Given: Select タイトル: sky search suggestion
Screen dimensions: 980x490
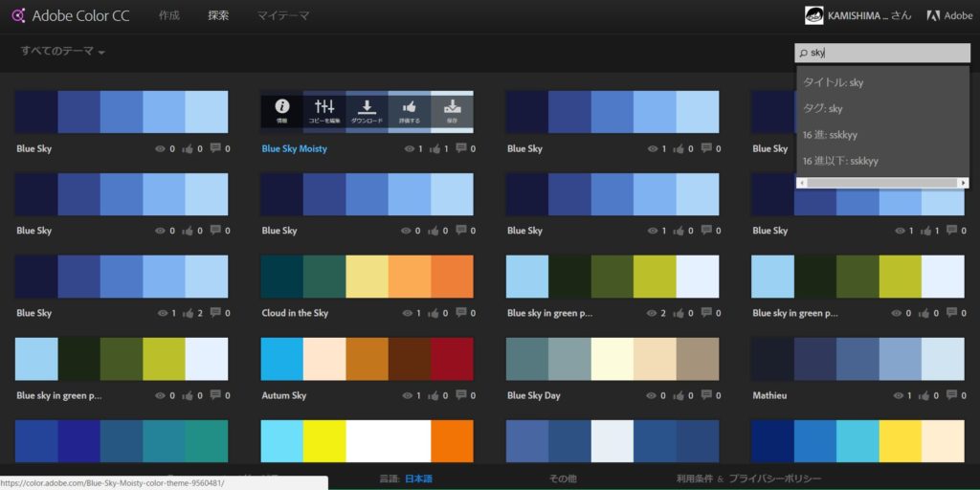Looking at the screenshot, I should [833, 82].
